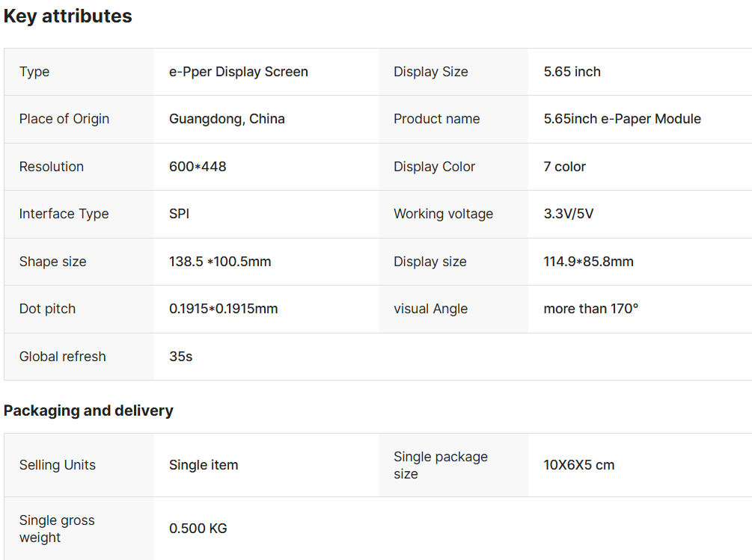Click the 114.9*85.8mm display size value
752x560 pixels.
tap(588, 262)
